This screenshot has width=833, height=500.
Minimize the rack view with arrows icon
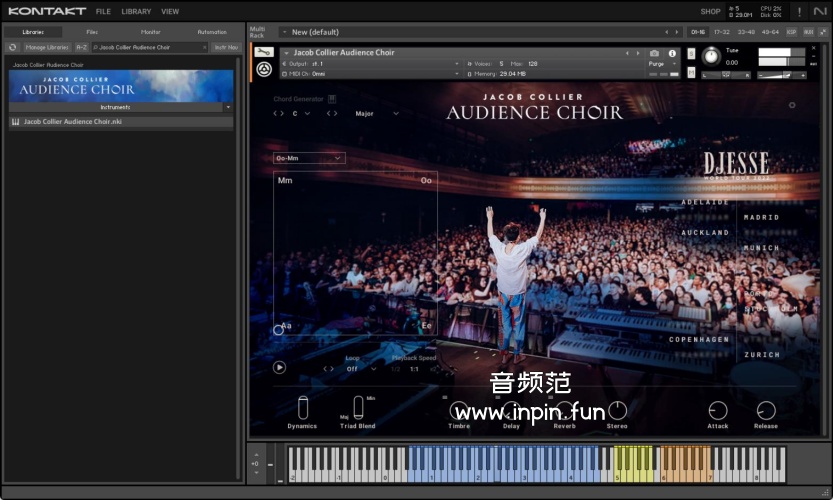tap(823, 32)
